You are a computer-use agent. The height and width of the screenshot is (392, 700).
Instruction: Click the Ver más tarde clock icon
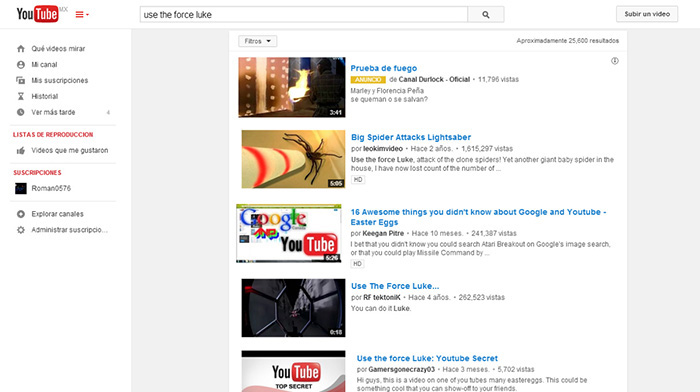(x=21, y=113)
